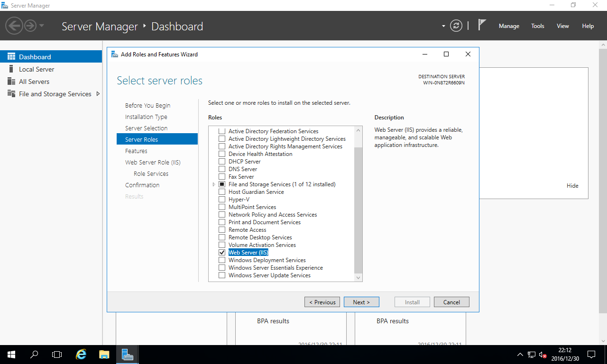Select the Network Policy and Access Services row
The width and height of the screenshot is (607, 364).
(x=273, y=215)
